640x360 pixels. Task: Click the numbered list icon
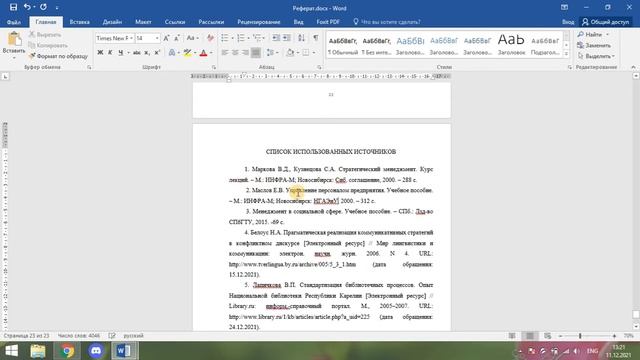coord(241,38)
